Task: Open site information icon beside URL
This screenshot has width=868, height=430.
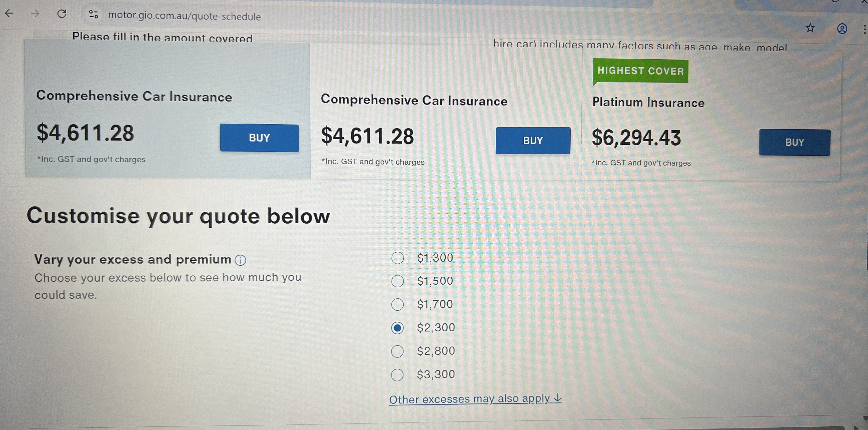Action: click(x=93, y=14)
